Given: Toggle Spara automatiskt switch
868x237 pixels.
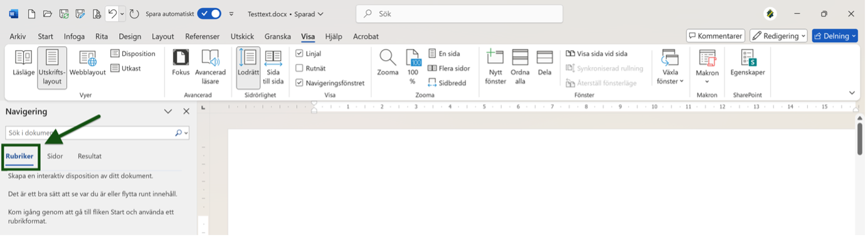Looking at the screenshot, I should click(209, 14).
